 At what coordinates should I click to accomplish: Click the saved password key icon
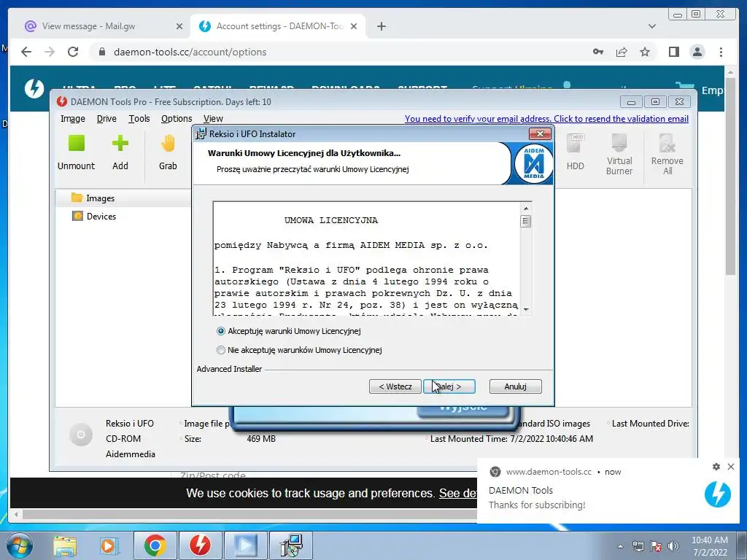pyautogui.click(x=598, y=52)
